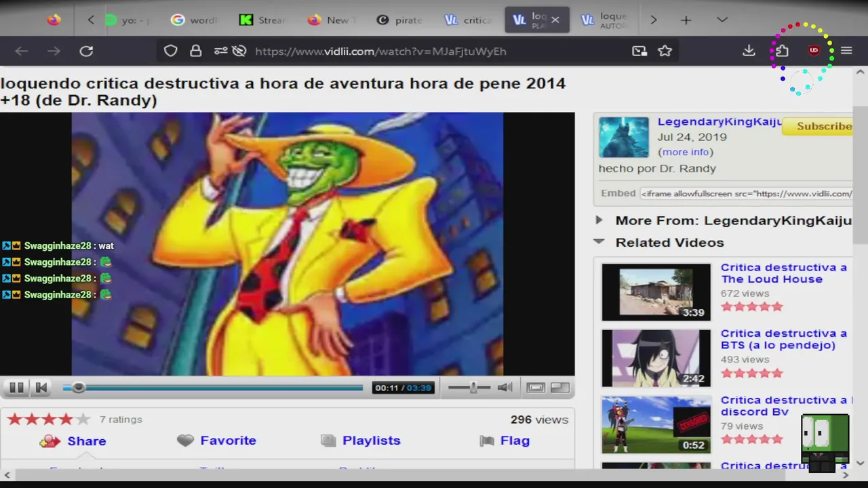Click the Firefox logo icon in tab bar

(x=54, y=20)
